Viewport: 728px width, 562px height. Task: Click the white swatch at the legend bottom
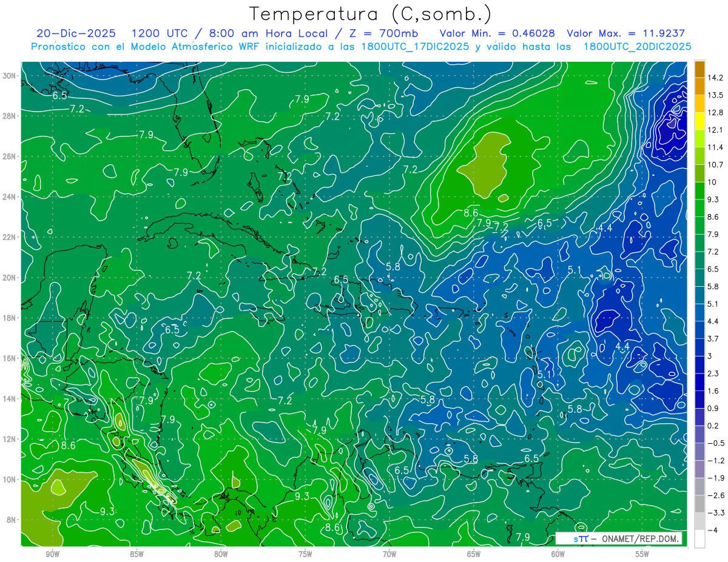[x=699, y=539]
